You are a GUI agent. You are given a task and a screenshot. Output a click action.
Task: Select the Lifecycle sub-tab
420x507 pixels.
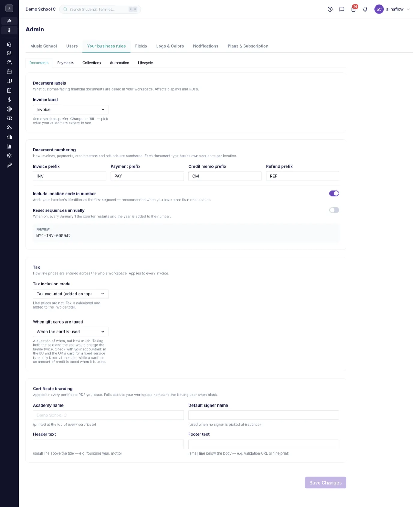click(x=145, y=63)
